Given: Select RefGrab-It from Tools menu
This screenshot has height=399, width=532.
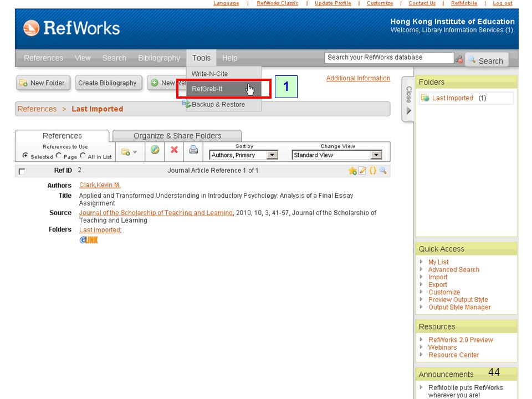Looking at the screenshot, I should point(224,89).
